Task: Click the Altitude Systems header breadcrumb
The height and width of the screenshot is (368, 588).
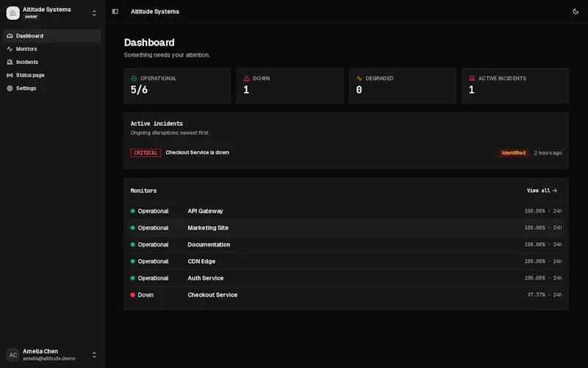Action: (155, 12)
